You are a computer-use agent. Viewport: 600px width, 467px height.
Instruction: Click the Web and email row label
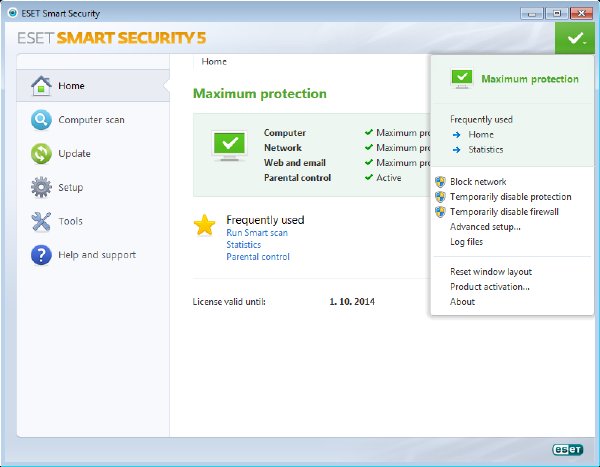point(295,163)
